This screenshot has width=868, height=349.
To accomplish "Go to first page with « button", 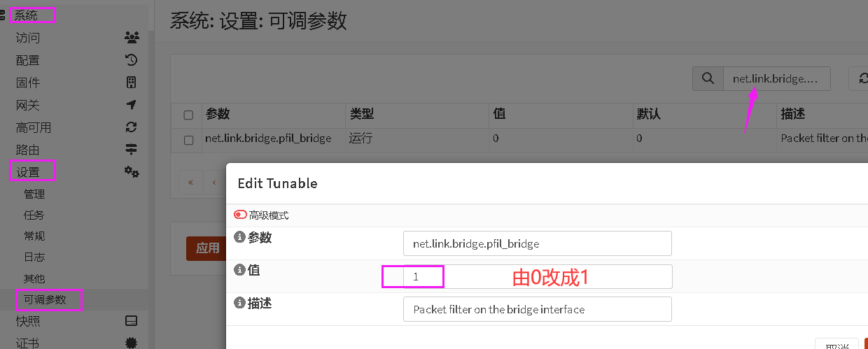I will tap(190, 183).
